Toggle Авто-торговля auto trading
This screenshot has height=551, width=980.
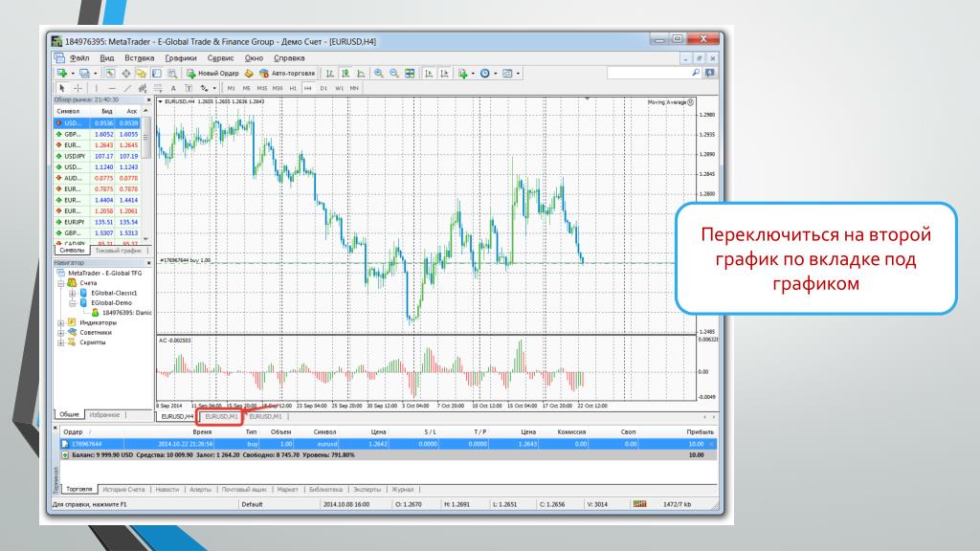[287, 73]
